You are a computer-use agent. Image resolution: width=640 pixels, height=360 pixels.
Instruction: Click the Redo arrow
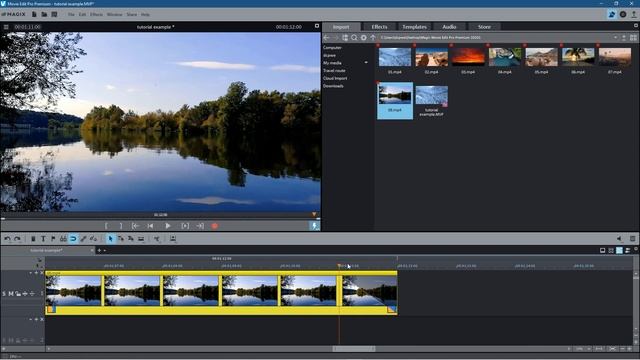[x=17, y=239]
